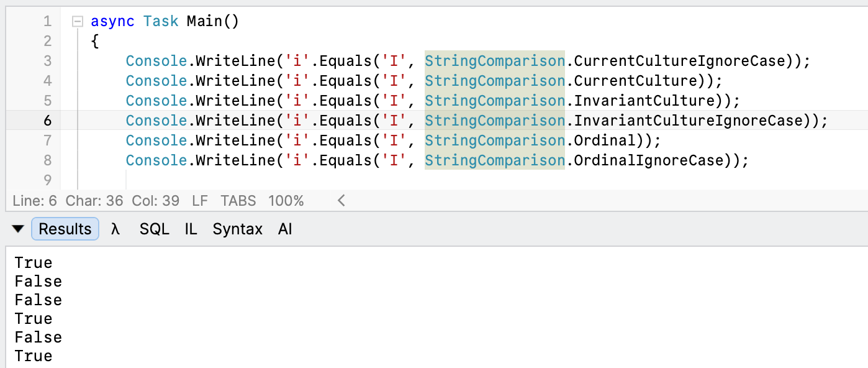Switch to the Syntax tab
This screenshot has height=368, width=868.
coord(238,229)
